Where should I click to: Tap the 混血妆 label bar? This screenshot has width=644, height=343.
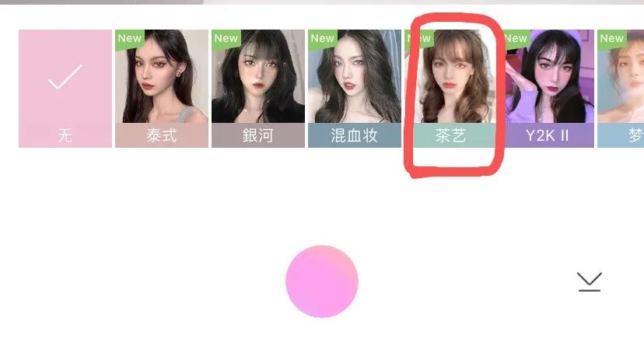click(355, 135)
